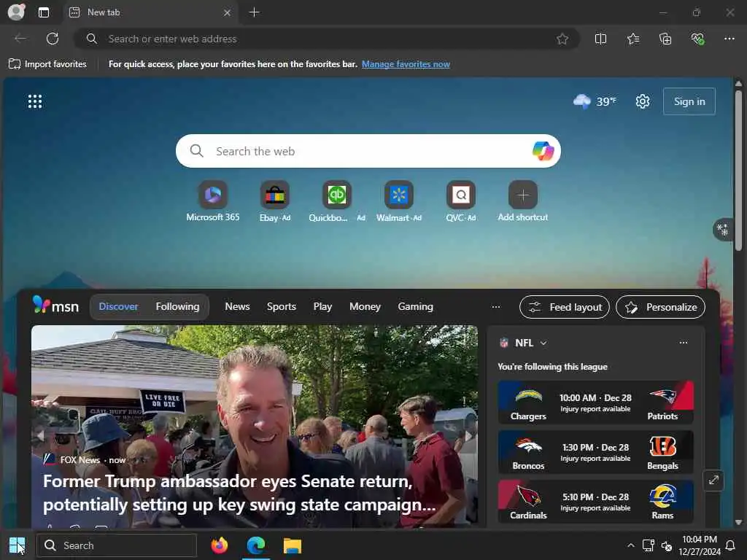Viewport: 747px width, 560px height.
Task: Open the Sports tab
Action: 281,307
